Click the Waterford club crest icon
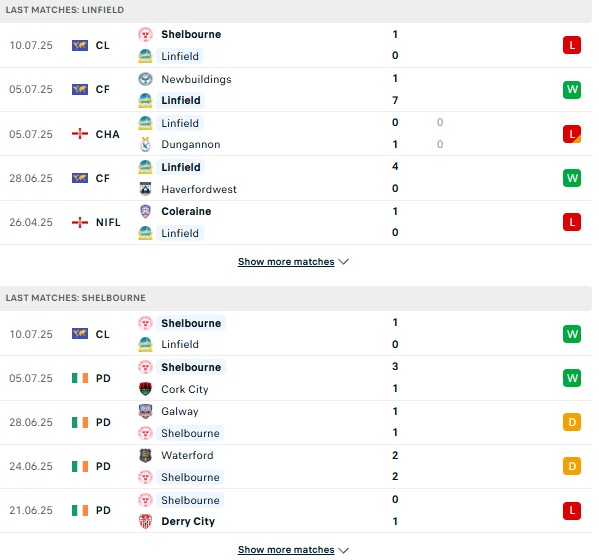Viewport: 599px width, 560px height. coord(145,455)
